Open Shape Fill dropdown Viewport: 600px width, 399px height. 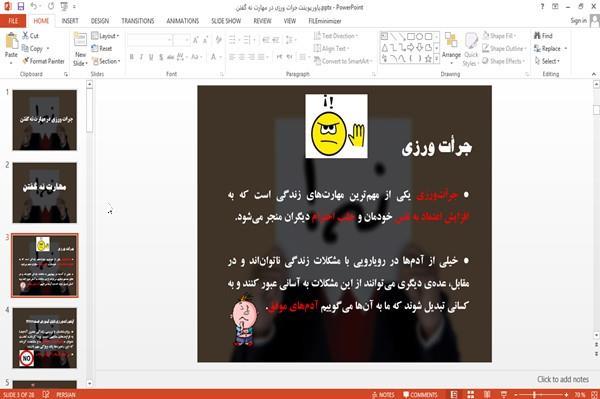499,36
